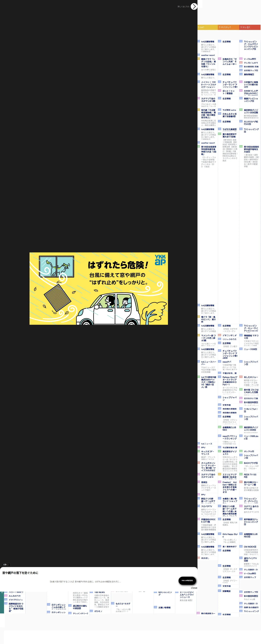261x644 pixels.
Task: Open カタマリ▽金のカタマリ#13 on tvk
Action: 208,100
